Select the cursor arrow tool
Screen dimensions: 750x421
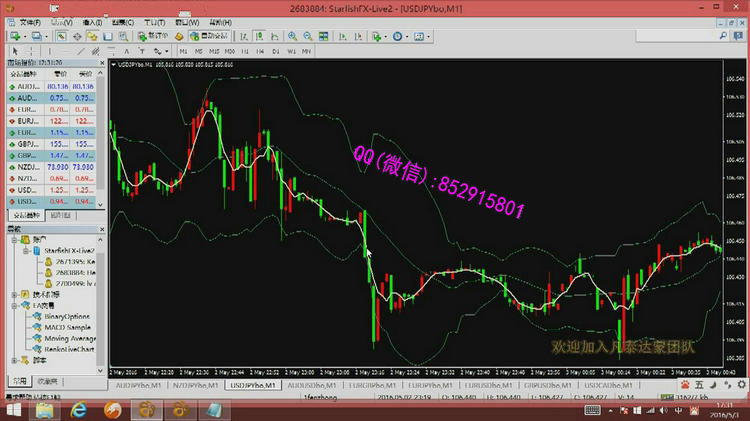pyautogui.click(x=14, y=50)
